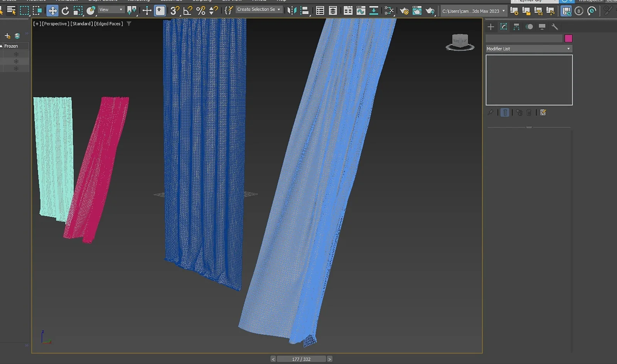This screenshot has height=364, width=617.
Task: Click the Remove Modifier trash button
Action: tap(529, 112)
